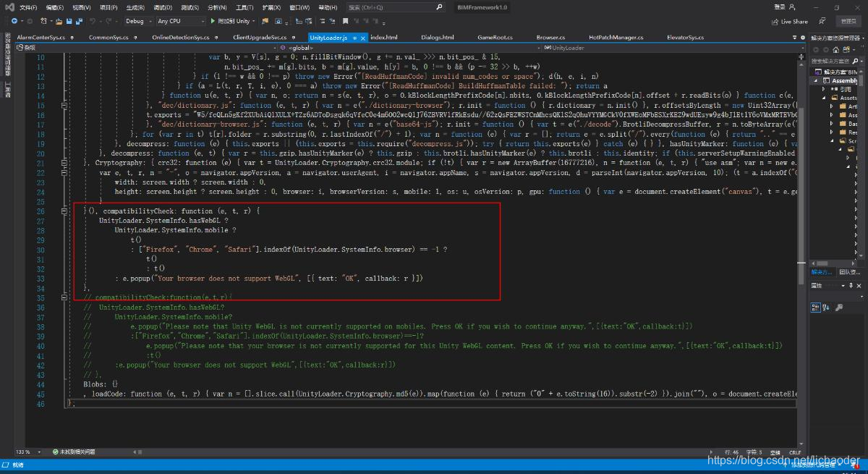Collapse the outlining region at line 44
This screenshot has width=868, height=474.
[63, 384]
